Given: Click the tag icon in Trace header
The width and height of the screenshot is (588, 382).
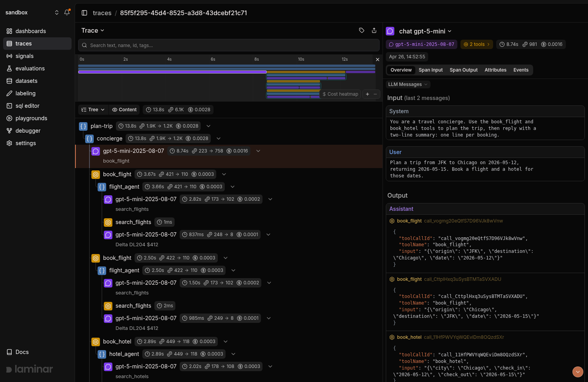Looking at the screenshot, I should (362, 30).
